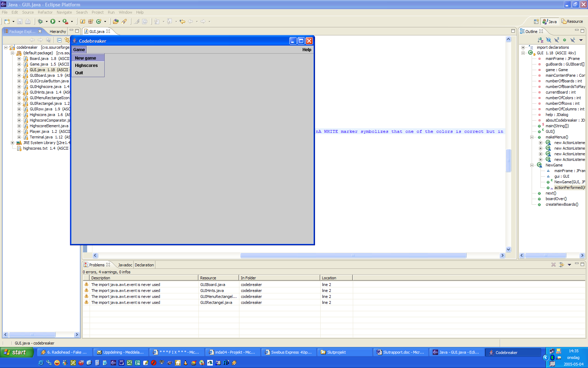Toggle Hide Fields in Outline toolbar
The width and height of the screenshot is (588, 368).
[548, 40]
